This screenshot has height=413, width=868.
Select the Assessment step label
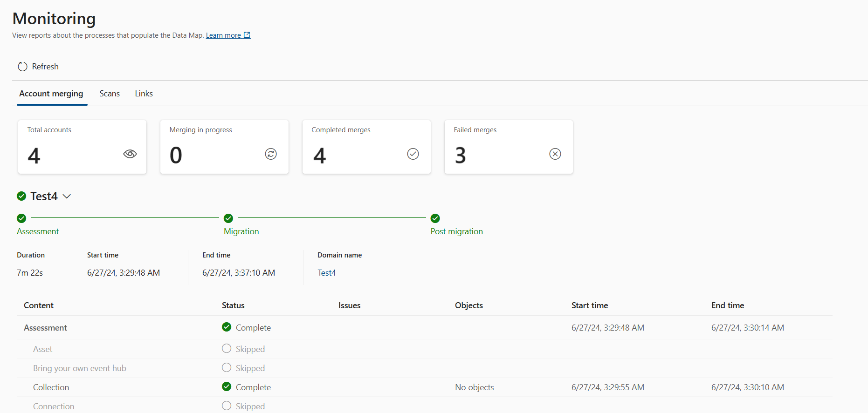pyautogui.click(x=38, y=231)
